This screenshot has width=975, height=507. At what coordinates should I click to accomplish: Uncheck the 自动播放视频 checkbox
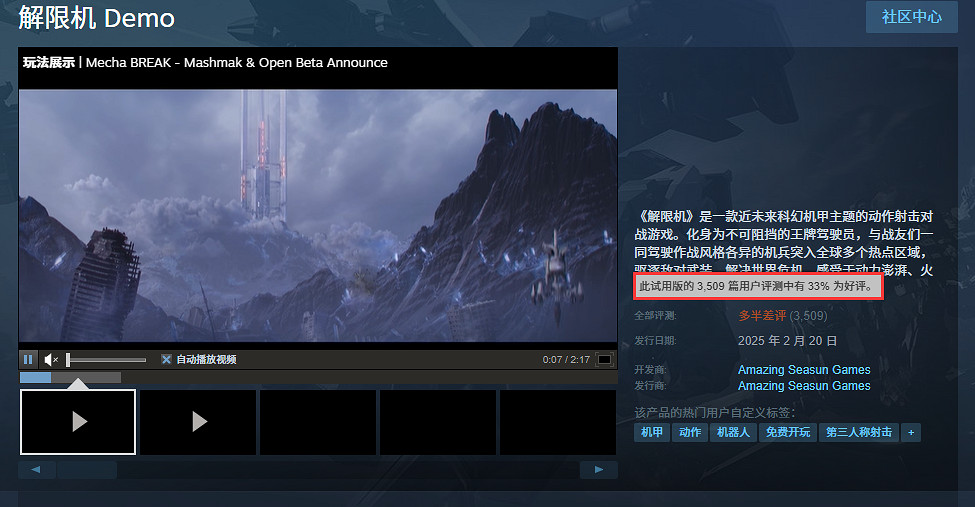point(166,360)
